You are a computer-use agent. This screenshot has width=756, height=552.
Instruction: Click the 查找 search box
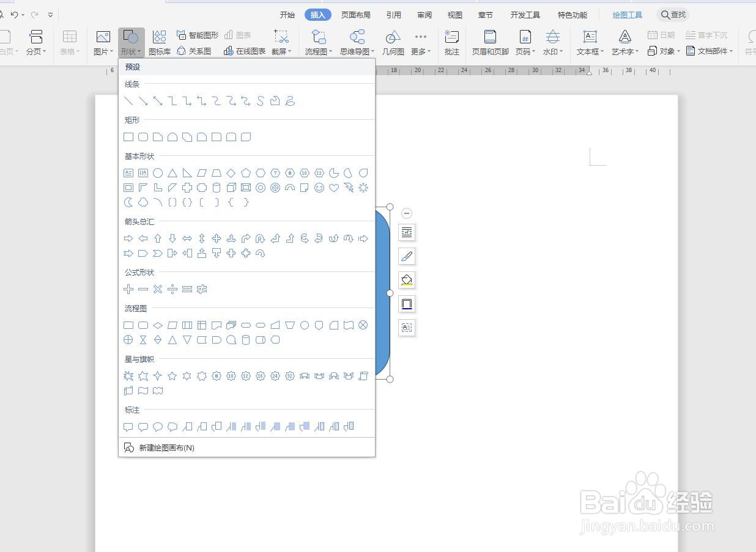673,15
